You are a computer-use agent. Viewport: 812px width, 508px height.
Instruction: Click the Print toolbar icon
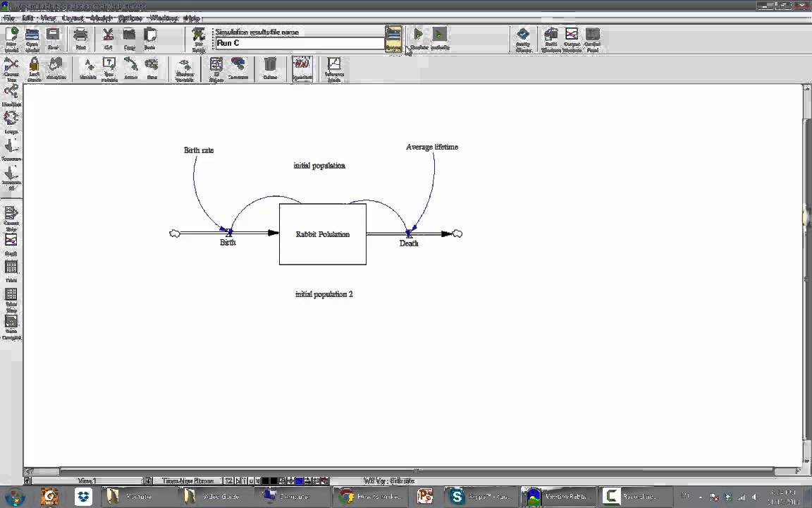(80, 39)
